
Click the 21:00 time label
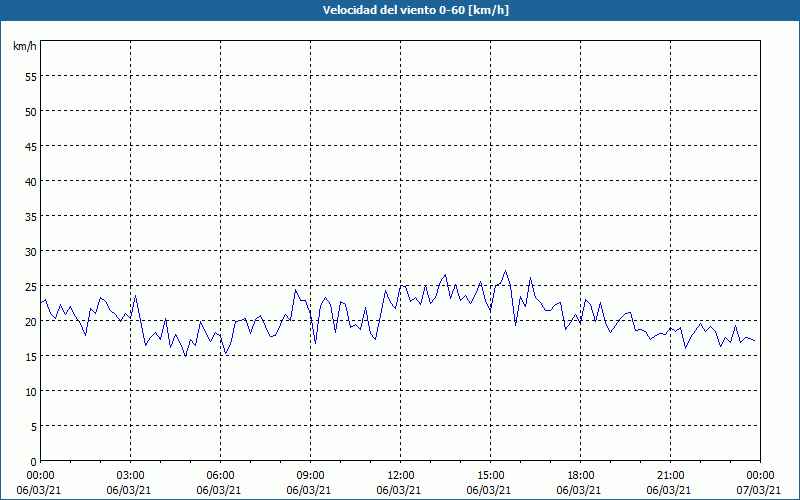point(670,476)
